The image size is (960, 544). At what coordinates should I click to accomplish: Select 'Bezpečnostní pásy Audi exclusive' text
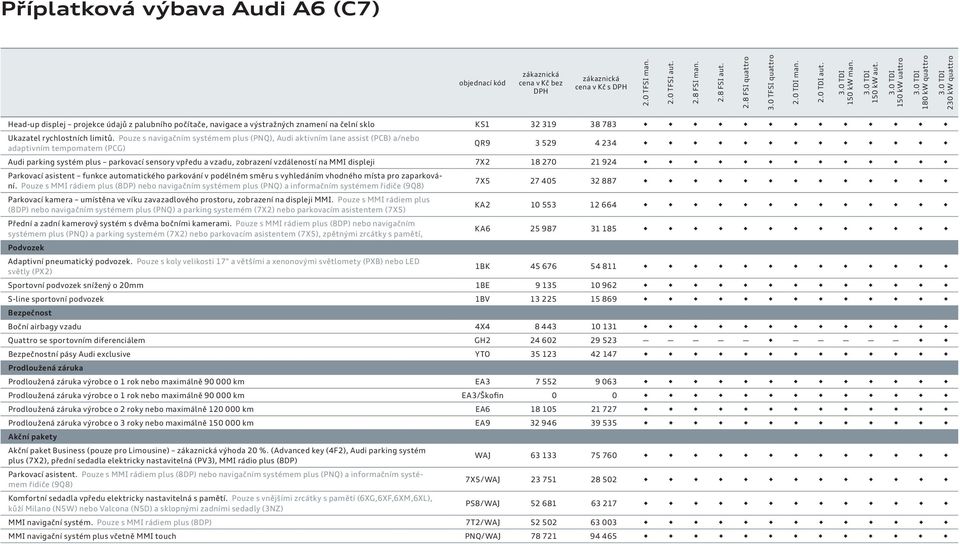(x=69, y=354)
